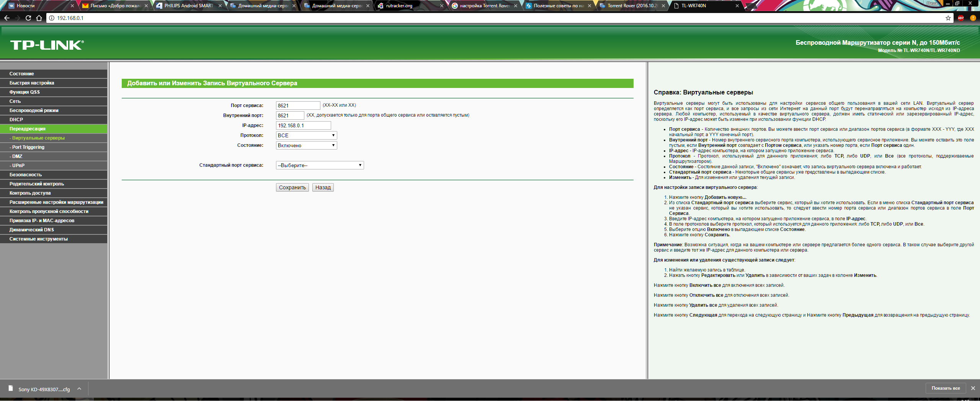Click the Сохранить button

(x=292, y=187)
